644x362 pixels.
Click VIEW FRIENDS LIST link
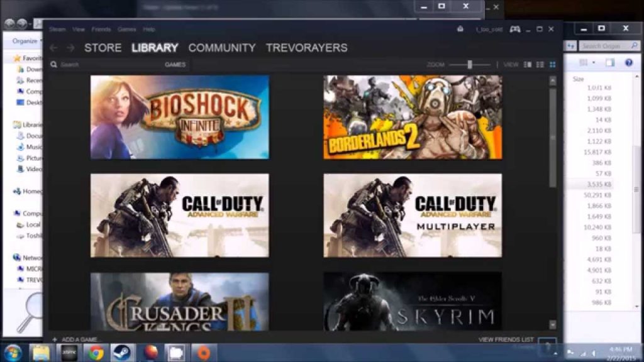[506, 339]
